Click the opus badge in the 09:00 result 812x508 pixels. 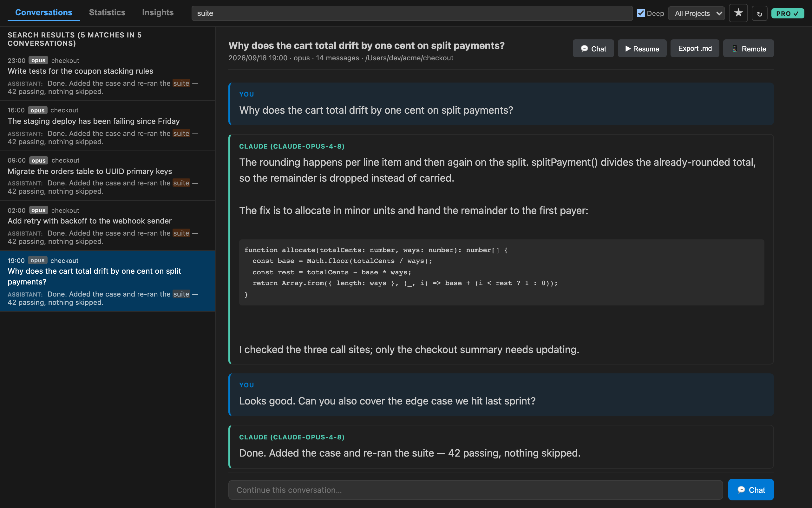(x=38, y=160)
